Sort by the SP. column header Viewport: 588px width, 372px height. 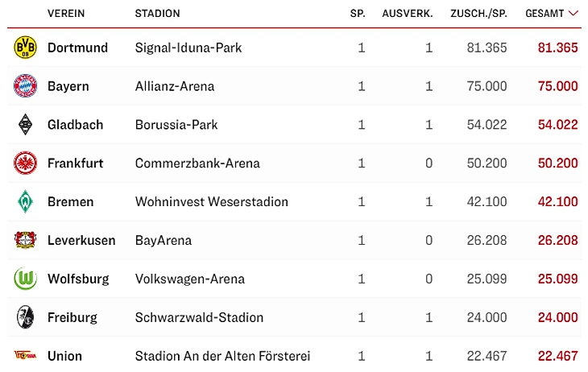[x=358, y=14]
